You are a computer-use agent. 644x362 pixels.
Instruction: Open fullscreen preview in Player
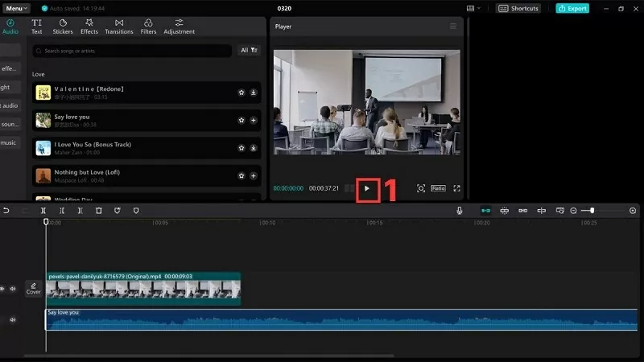tap(457, 188)
